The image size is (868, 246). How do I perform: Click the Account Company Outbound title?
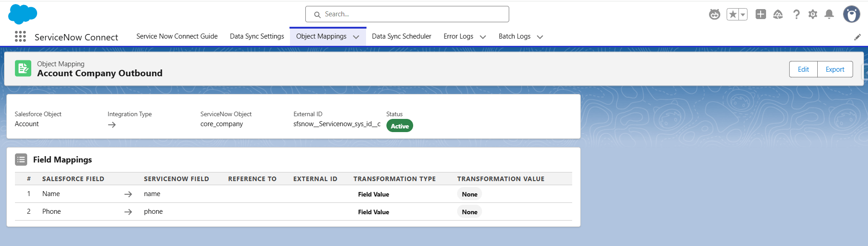pyautogui.click(x=100, y=73)
